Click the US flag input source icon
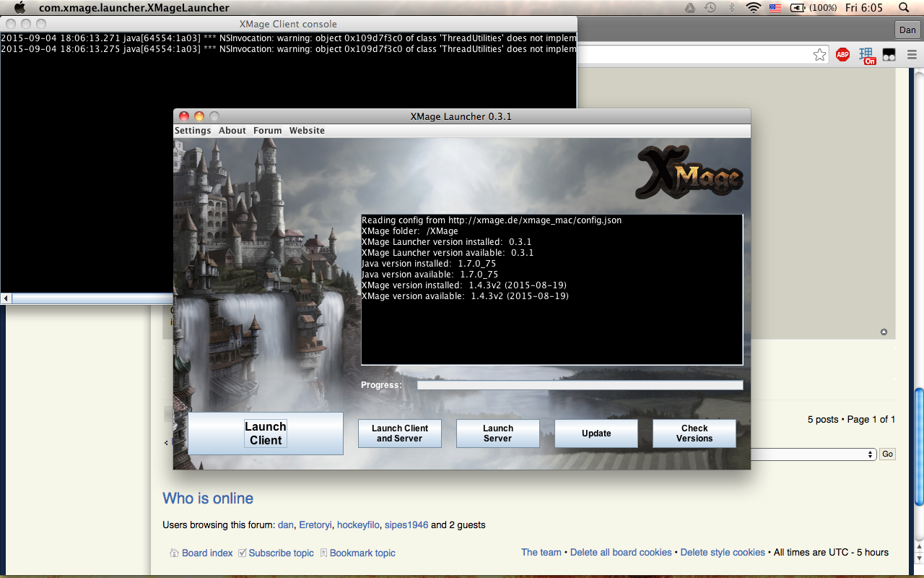 click(x=775, y=8)
